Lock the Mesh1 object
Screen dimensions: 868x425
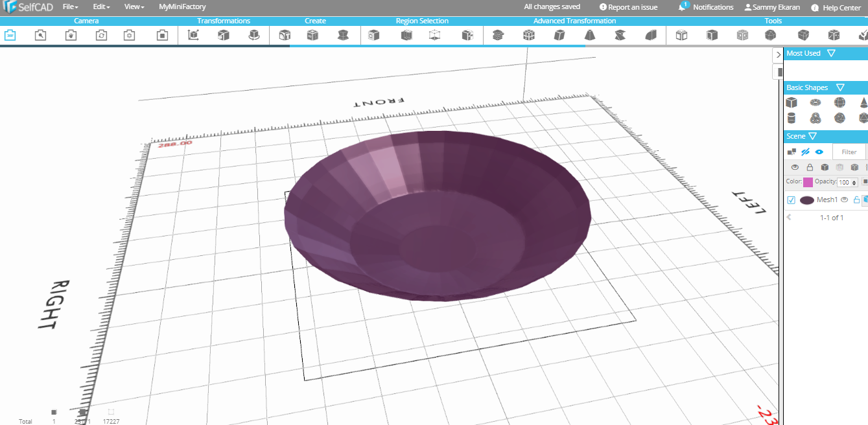856,200
